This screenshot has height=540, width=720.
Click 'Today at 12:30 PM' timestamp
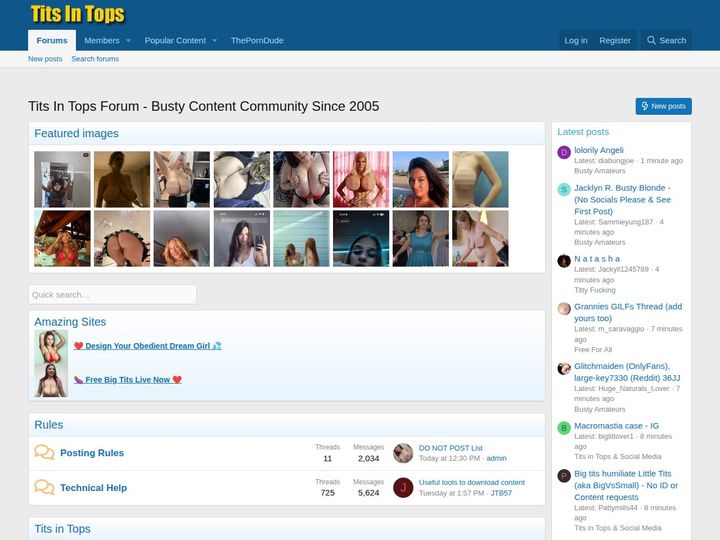tap(449, 458)
